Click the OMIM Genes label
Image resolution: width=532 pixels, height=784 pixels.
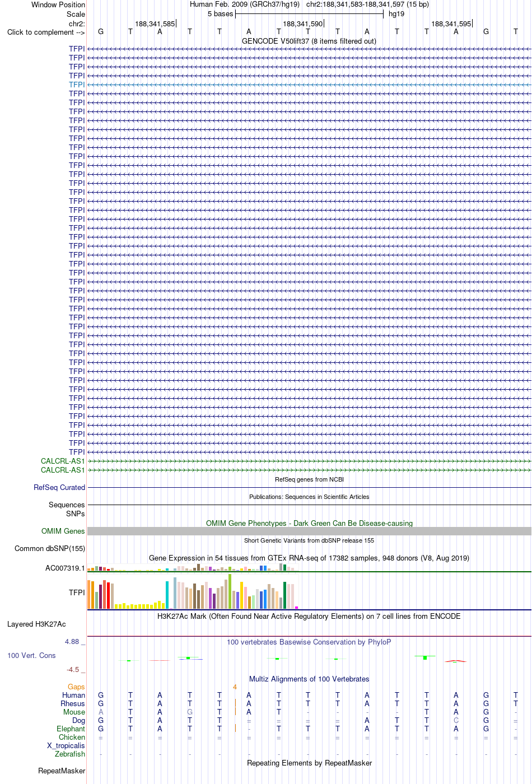click(x=63, y=531)
